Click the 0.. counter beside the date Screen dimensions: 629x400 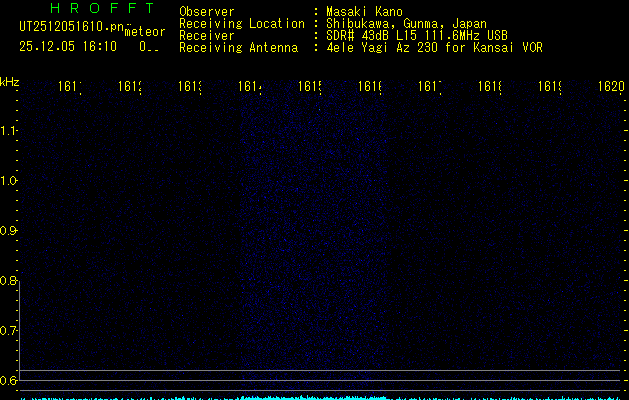pyautogui.click(x=149, y=47)
